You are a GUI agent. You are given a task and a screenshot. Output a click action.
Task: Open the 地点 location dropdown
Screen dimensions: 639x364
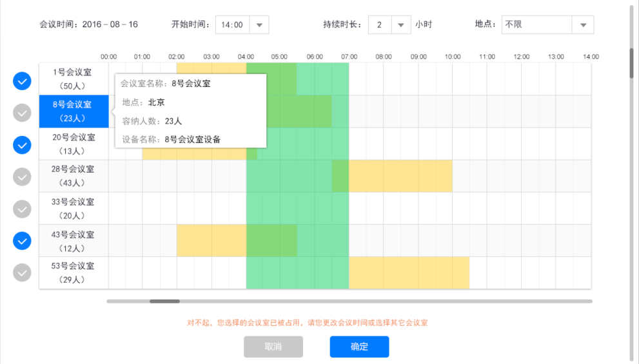tap(583, 25)
